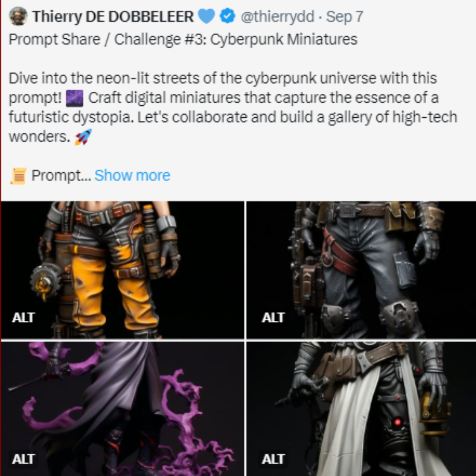The width and height of the screenshot is (476, 476).
Task: Open ALT badge on purple tentacle image
Action: [x=23, y=459]
